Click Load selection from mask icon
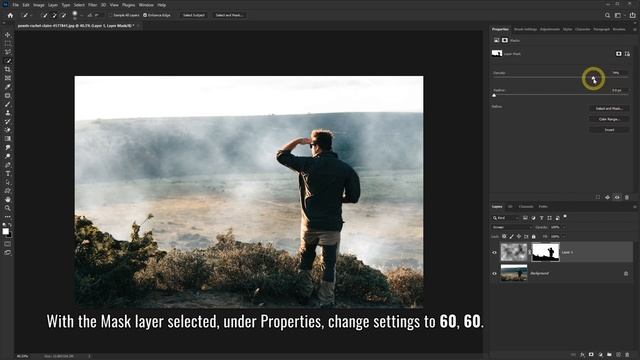Screen dimensions: 640x360 click(598, 198)
